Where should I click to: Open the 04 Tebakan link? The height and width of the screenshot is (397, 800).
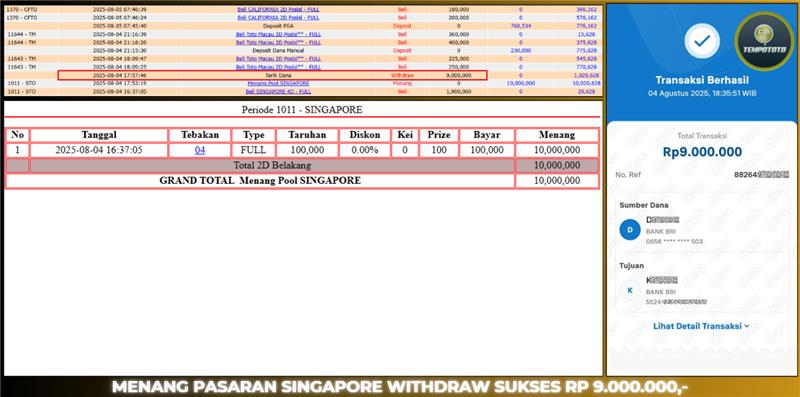[x=200, y=150]
